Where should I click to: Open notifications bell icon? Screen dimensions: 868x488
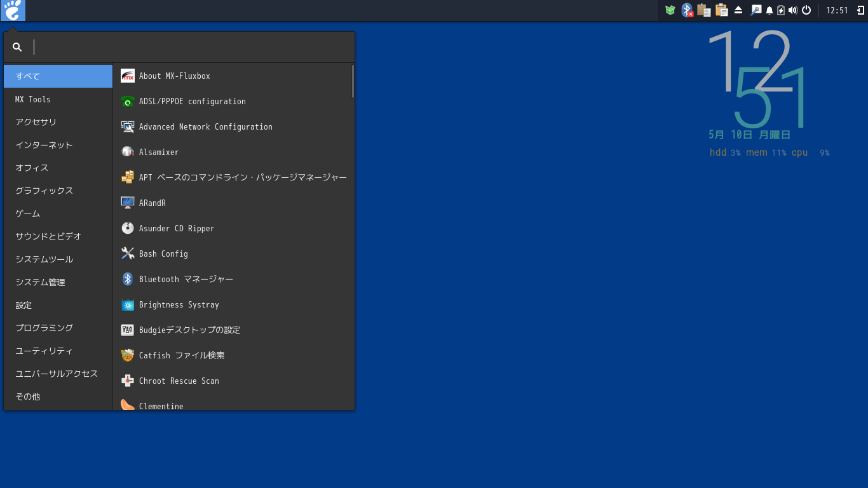770,10
